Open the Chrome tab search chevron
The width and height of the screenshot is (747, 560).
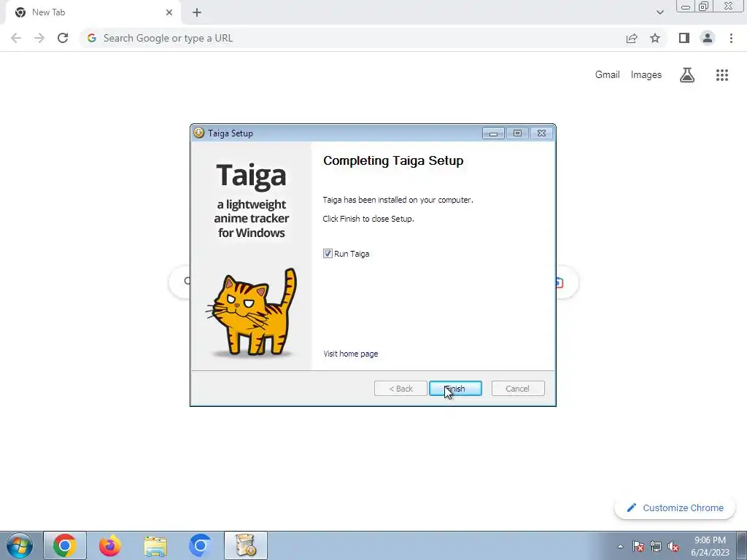click(659, 12)
